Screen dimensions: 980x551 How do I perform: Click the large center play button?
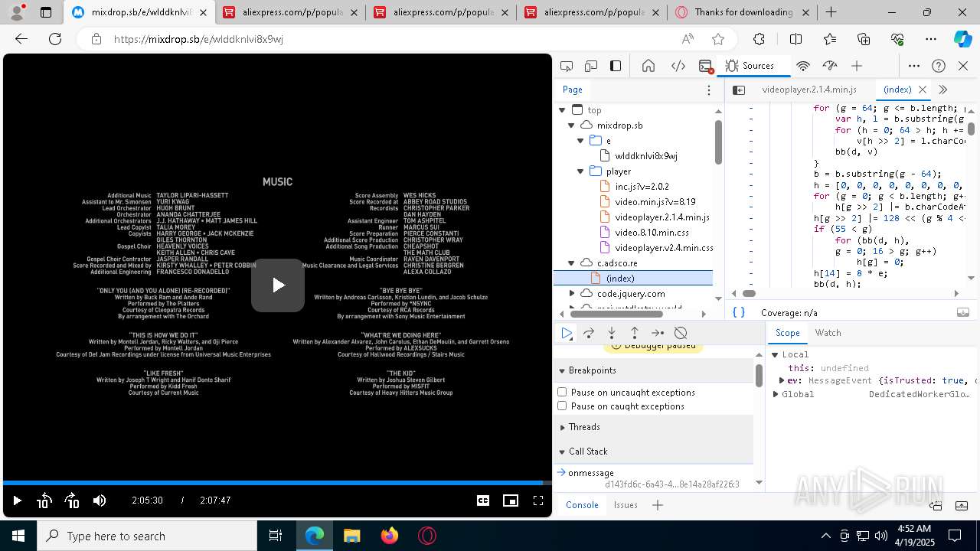[x=278, y=285]
